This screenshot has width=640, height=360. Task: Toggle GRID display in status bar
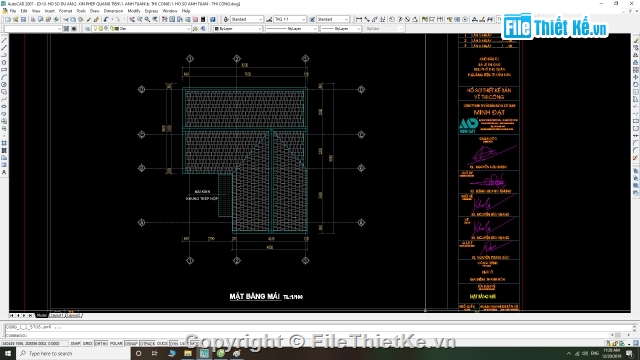87,343
